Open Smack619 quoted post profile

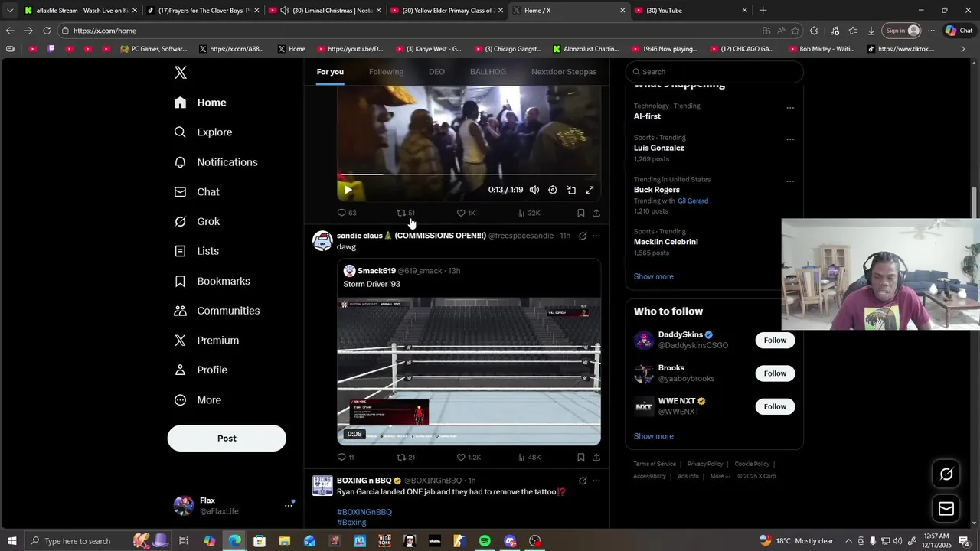click(376, 271)
